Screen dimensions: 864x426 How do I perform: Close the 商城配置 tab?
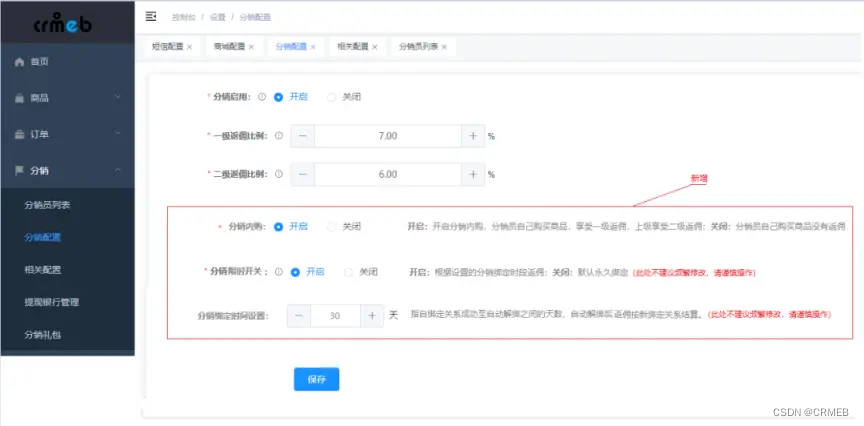point(251,47)
